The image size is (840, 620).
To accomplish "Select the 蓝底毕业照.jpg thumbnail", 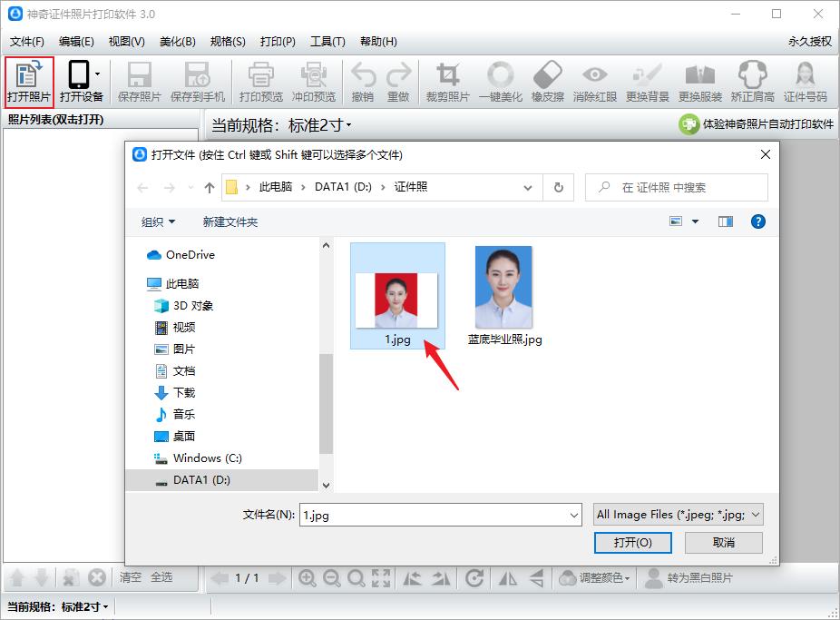I will [503, 288].
